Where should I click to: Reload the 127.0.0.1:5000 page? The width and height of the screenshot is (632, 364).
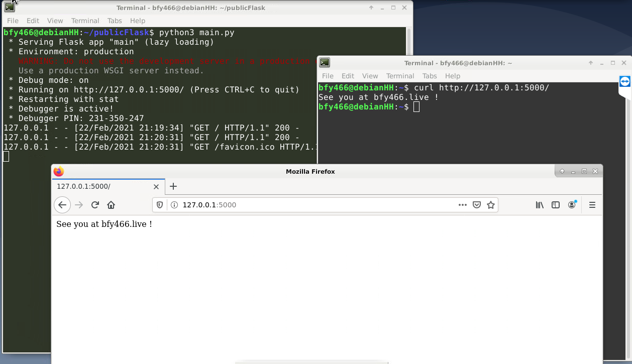pos(95,205)
